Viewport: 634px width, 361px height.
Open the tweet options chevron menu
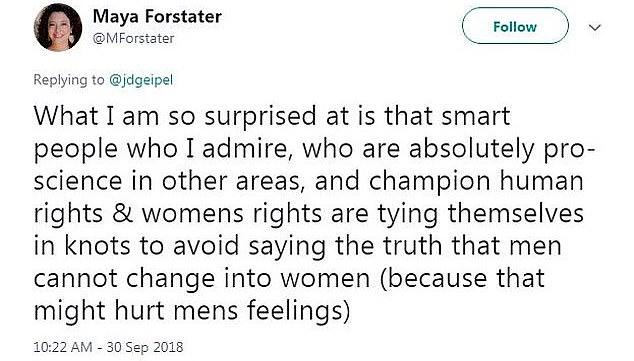[595, 27]
